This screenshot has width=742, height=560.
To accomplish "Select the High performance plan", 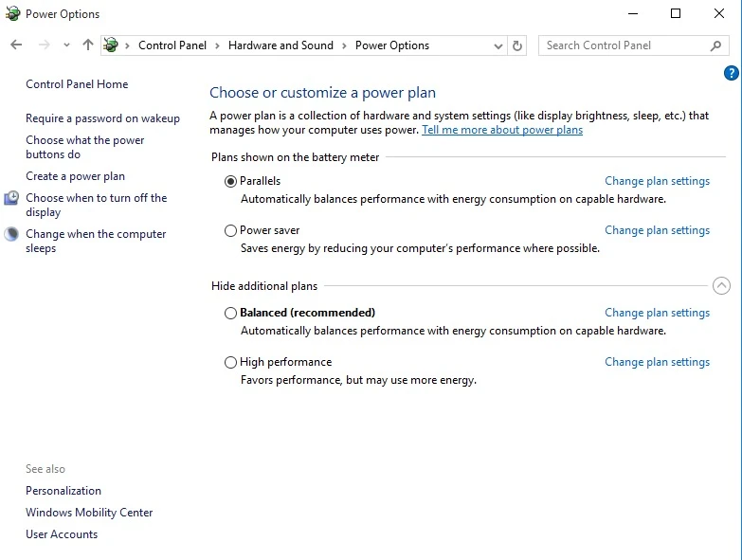I will click(230, 362).
